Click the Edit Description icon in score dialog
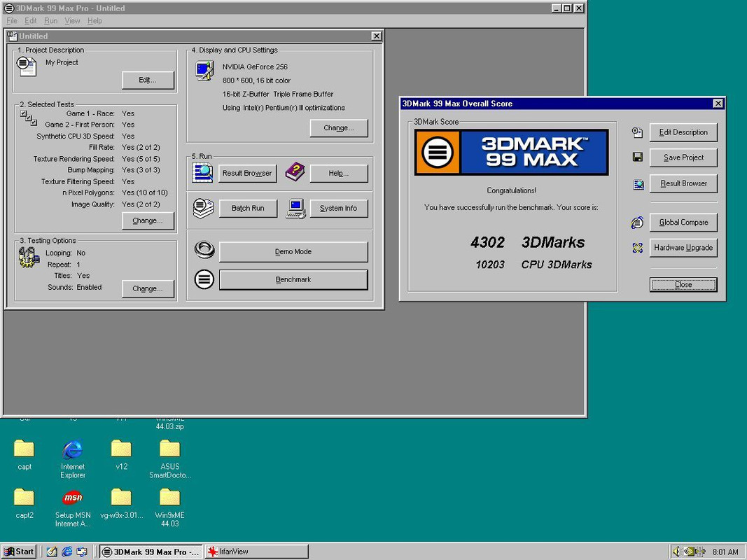The height and width of the screenshot is (560, 747). pyautogui.click(x=637, y=132)
